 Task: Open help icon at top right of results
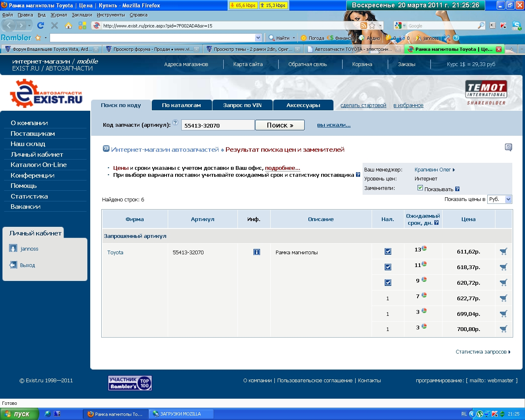[x=508, y=147]
